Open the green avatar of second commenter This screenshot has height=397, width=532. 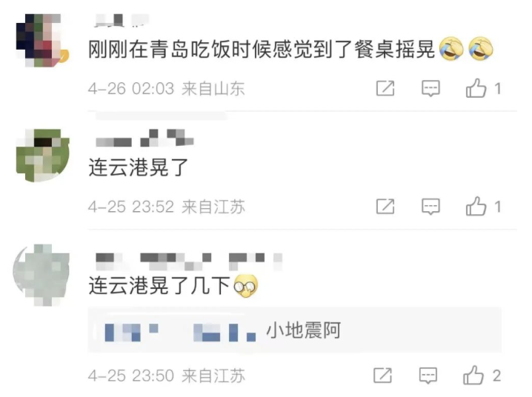43,156
